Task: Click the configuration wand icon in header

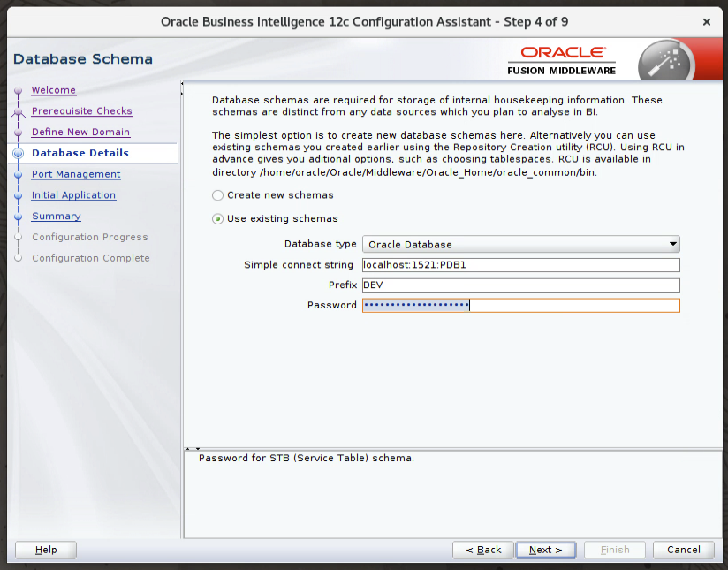Action: [665, 61]
